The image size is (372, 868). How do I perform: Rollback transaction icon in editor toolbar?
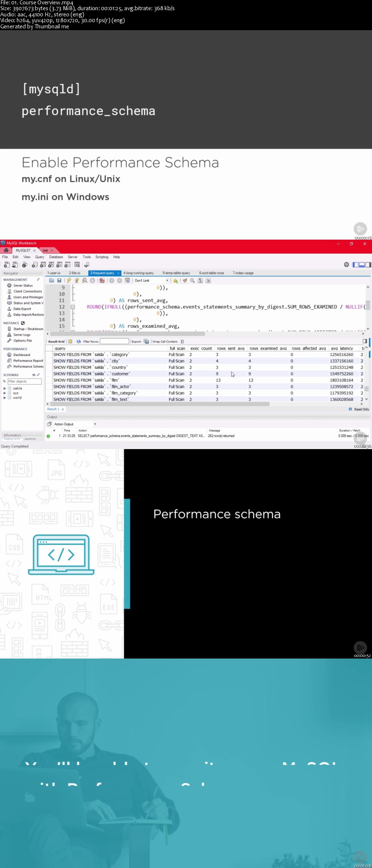point(120,280)
